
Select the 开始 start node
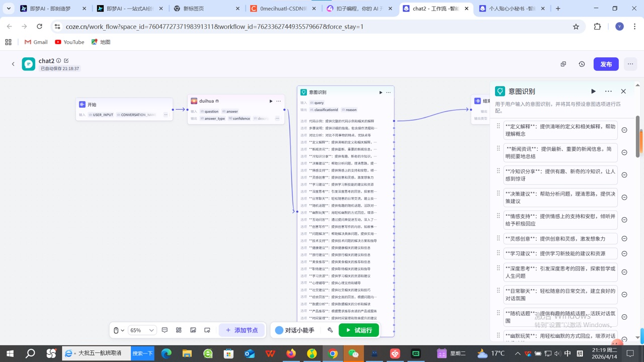[x=124, y=109]
